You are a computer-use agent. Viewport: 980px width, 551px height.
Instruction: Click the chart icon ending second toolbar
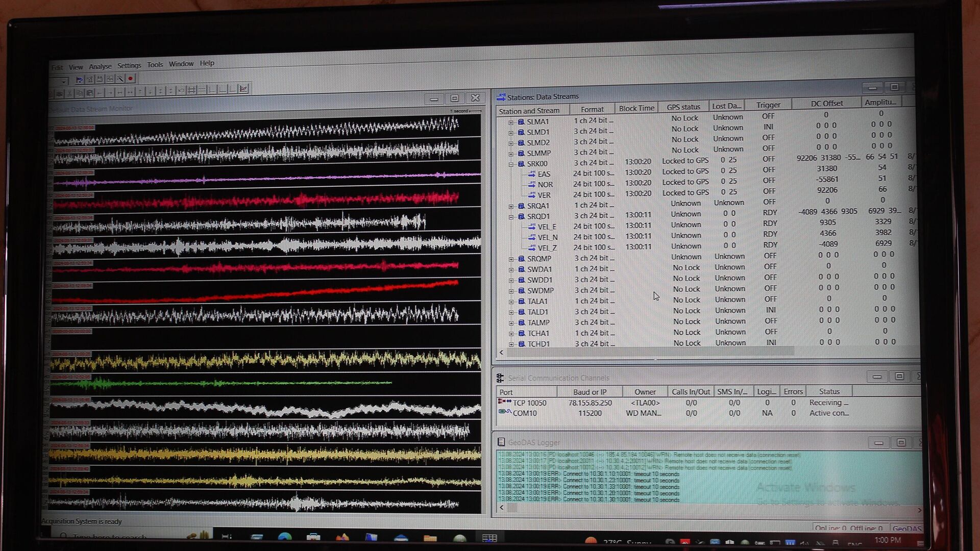243,89
